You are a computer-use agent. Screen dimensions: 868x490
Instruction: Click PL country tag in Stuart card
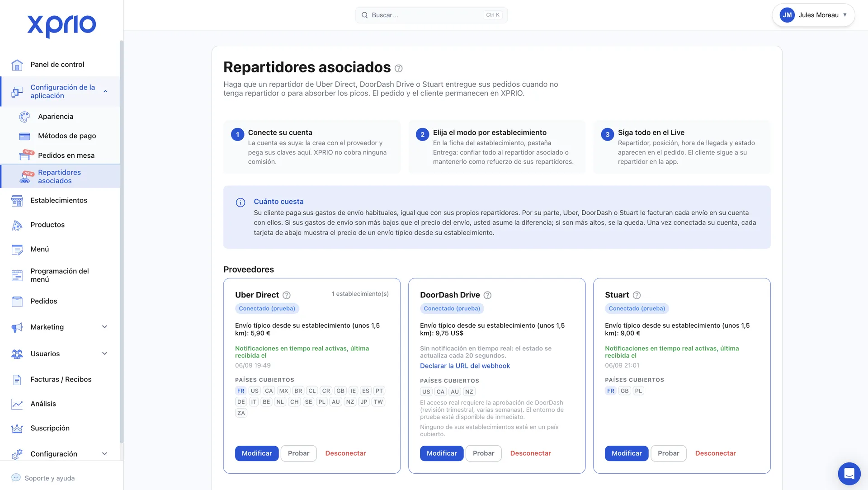click(638, 391)
